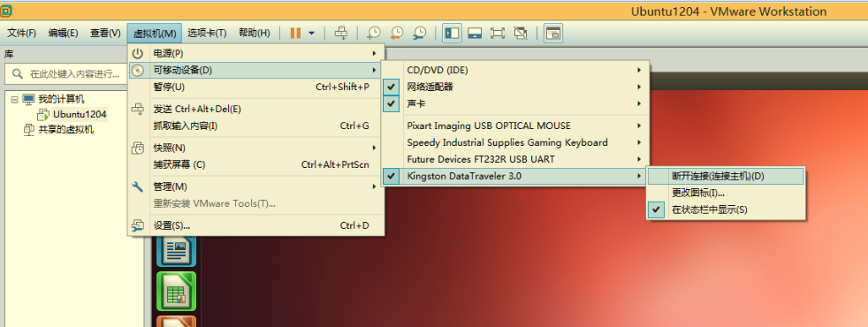Image resolution: width=868 pixels, height=327 pixels.
Task: Toggle the library sidebar view icon
Action: coord(453,34)
